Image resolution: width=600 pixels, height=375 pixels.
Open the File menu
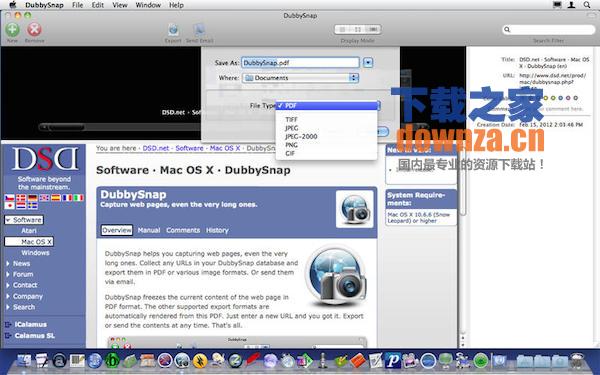(78, 5)
